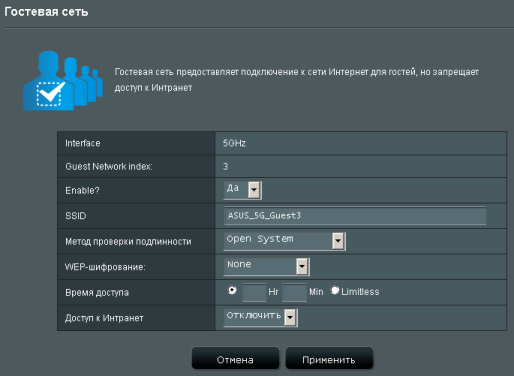Image resolution: width=514 pixels, height=376 pixels.
Task: Click the Гостевая сеть heading
Action: [x=46, y=12]
